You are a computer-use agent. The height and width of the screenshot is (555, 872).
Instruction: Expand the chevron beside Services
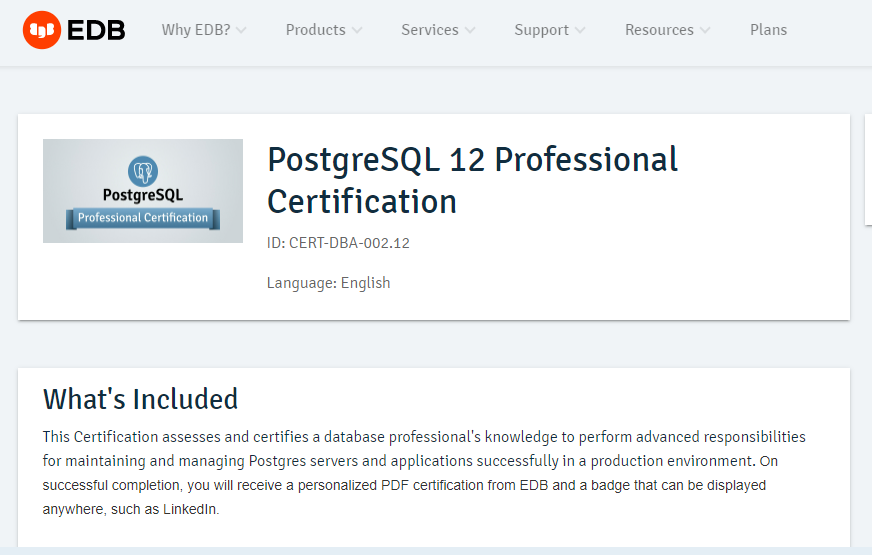[x=470, y=31]
